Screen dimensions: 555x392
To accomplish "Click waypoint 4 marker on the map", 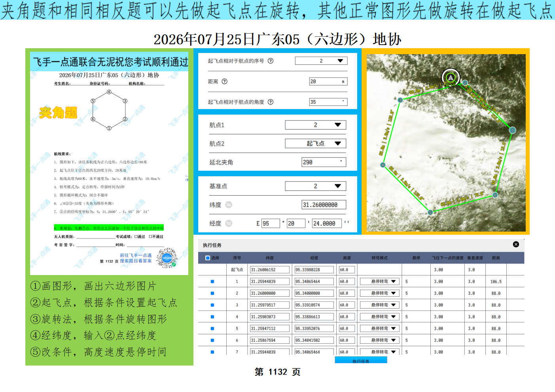I will [383, 165].
